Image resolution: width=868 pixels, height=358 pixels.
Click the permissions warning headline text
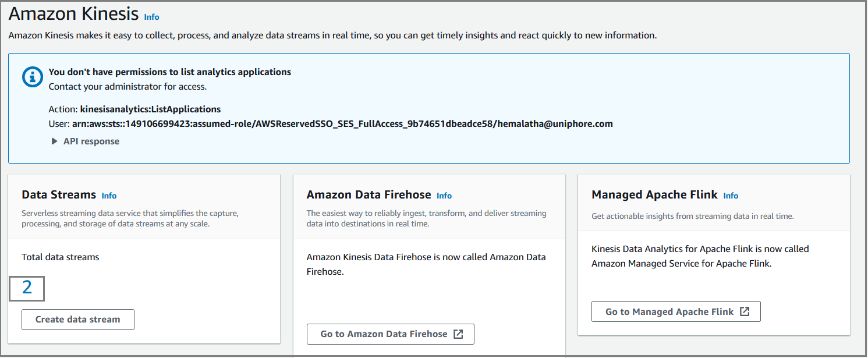(170, 72)
